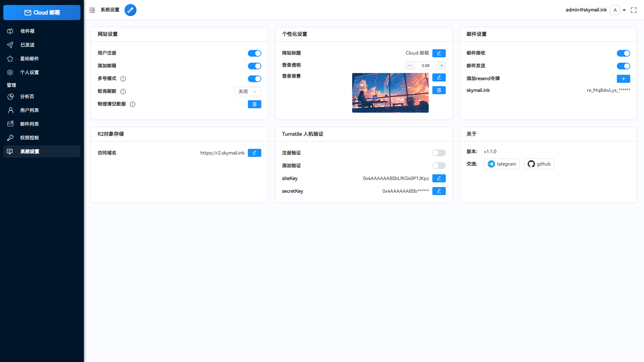The width and height of the screenshot is (644, 362).
Task: Click the avatar A button
Action: point(615,10)
